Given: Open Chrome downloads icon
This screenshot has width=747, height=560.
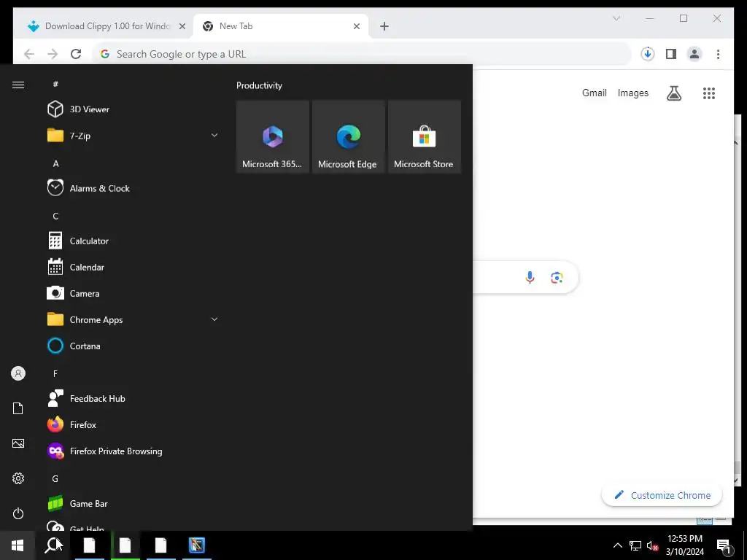Looking at the screenshot, I should [648, 54].
